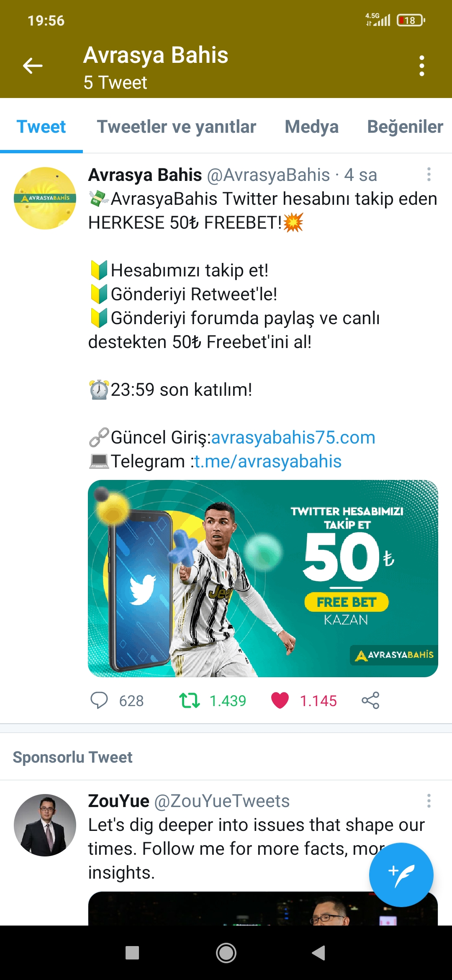Viewport: 452px width, 980px height.
Task: Compose a new tweet with floating button
Action: 401,874
